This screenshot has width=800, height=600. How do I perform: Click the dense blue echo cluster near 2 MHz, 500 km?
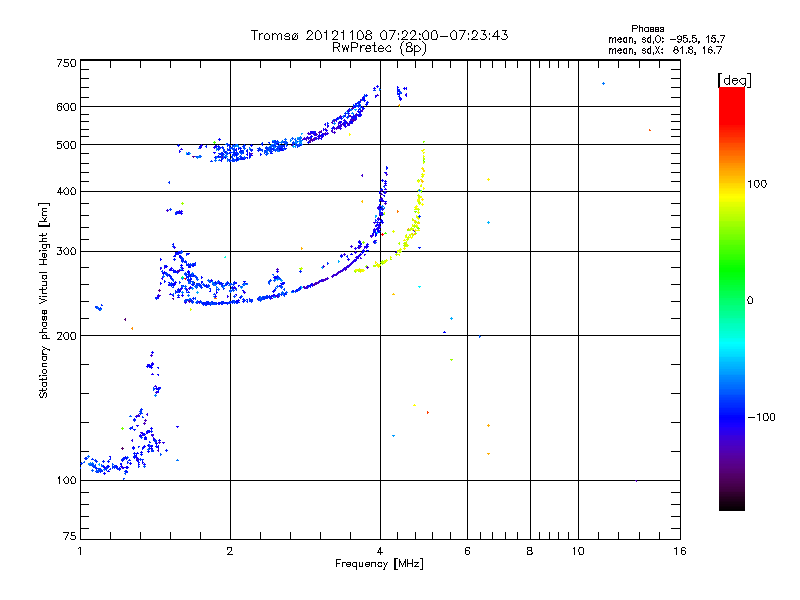coord(233,152)
